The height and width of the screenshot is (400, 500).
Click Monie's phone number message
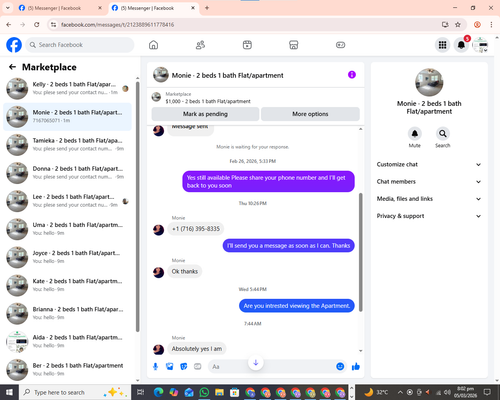pyautogui.click(x=196, y=229)
